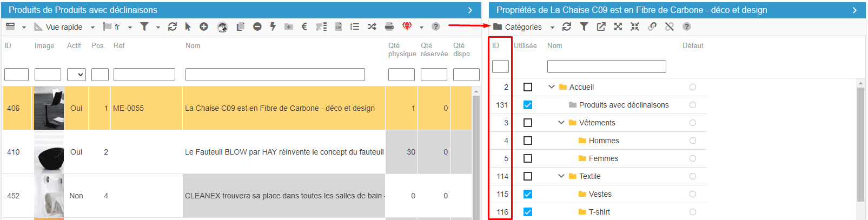
Task: Click the delete product minus icon
Action: pyautogui.click(x=257, y=26)
